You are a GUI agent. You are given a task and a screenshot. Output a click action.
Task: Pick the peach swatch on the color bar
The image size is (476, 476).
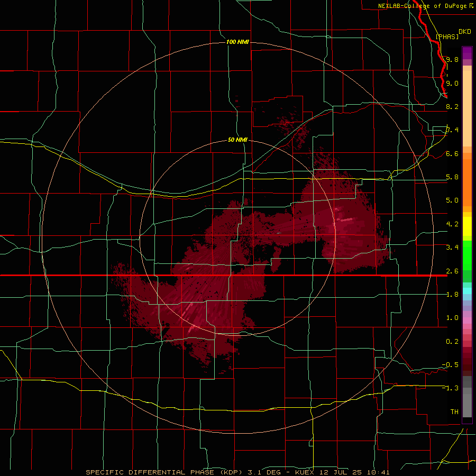(x=467, y=108)
